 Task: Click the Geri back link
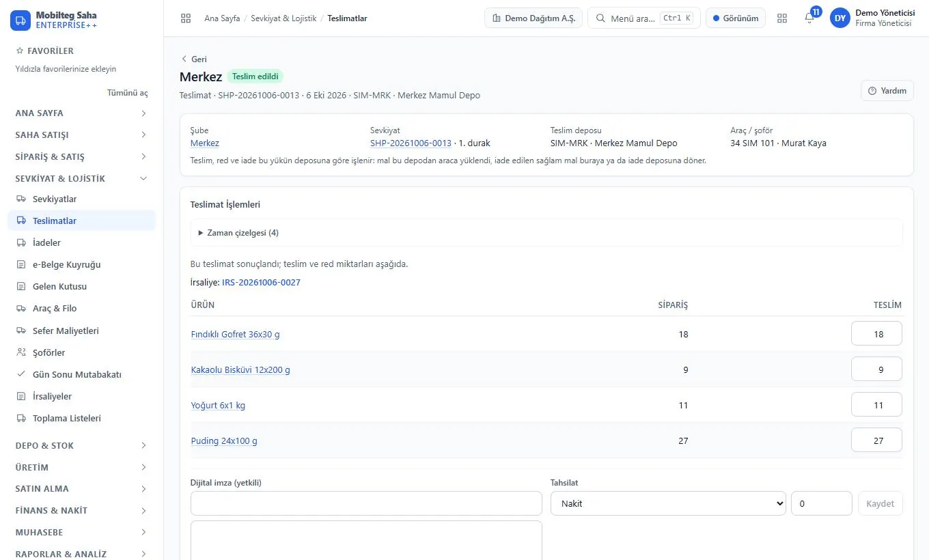pyautogui.click(x=193, y=59)
